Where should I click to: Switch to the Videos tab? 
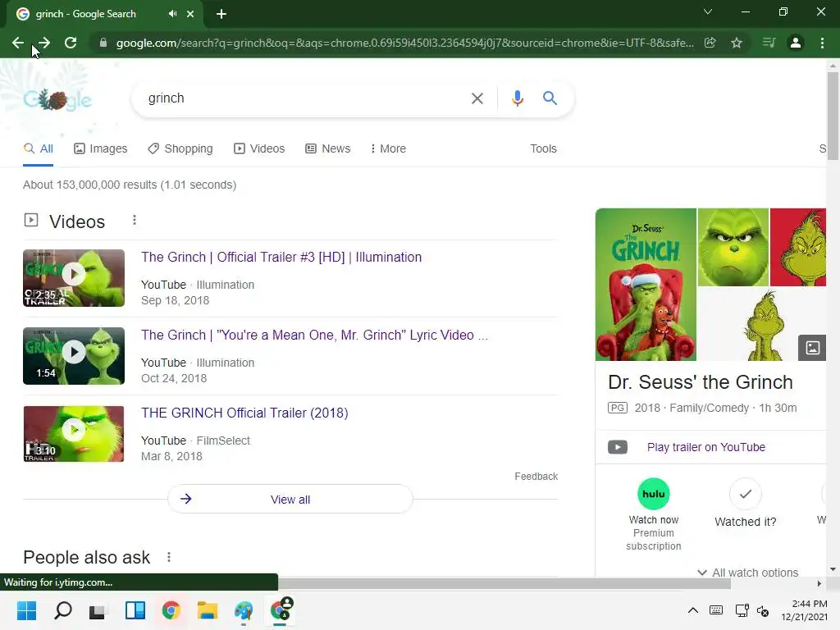(259, 149)
